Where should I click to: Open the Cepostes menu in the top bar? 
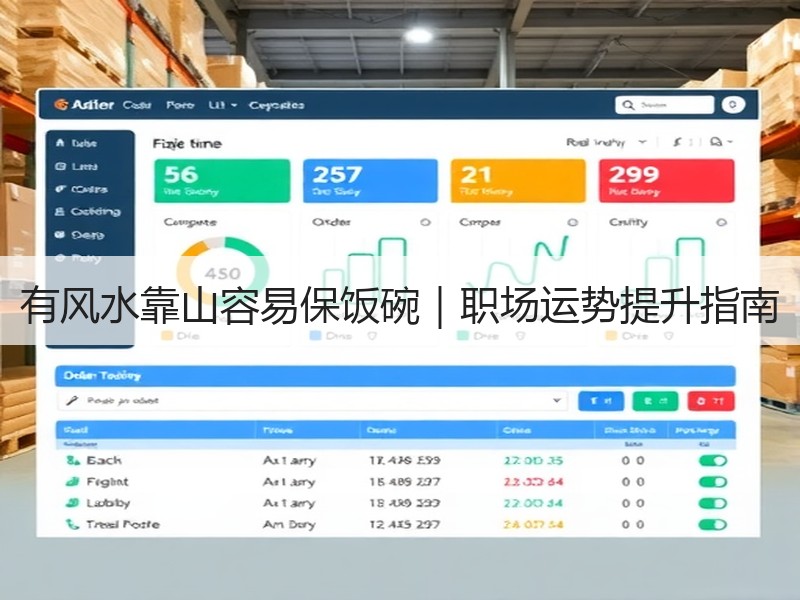pos(277,105)
